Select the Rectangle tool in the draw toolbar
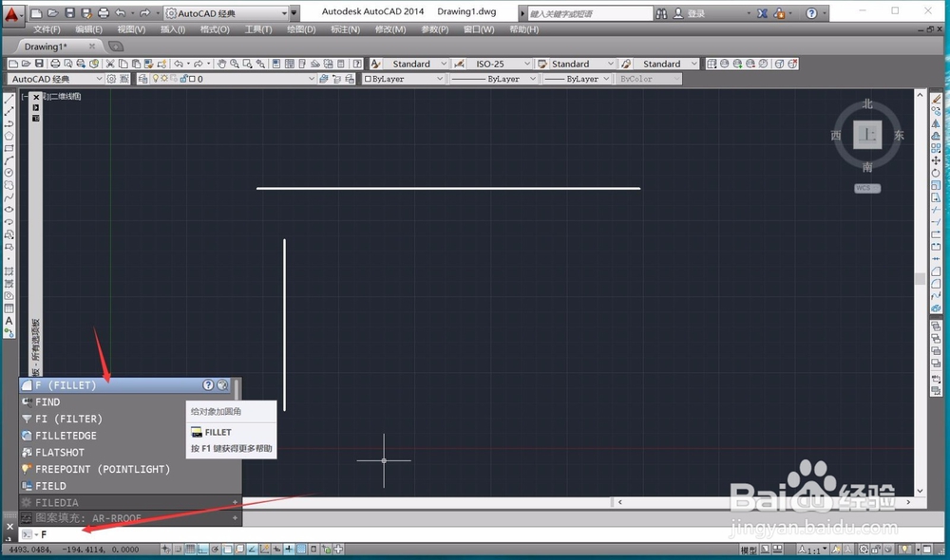 click(9, 148)
